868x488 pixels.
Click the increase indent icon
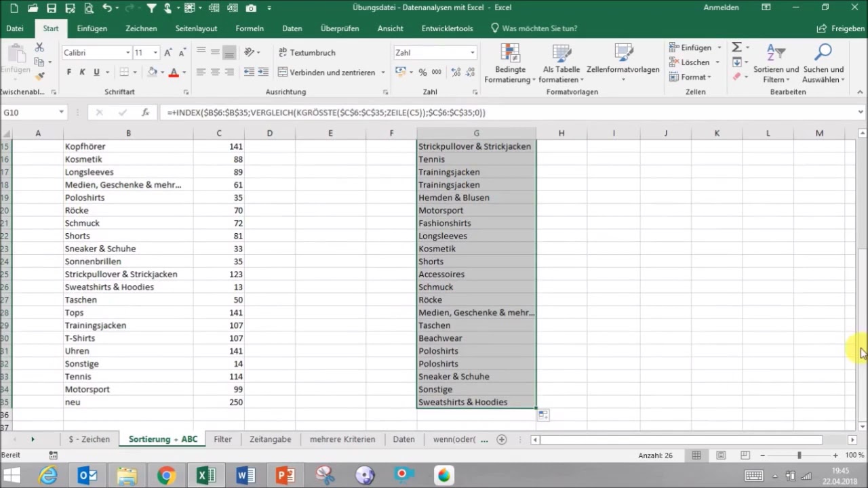coord(263,72)
